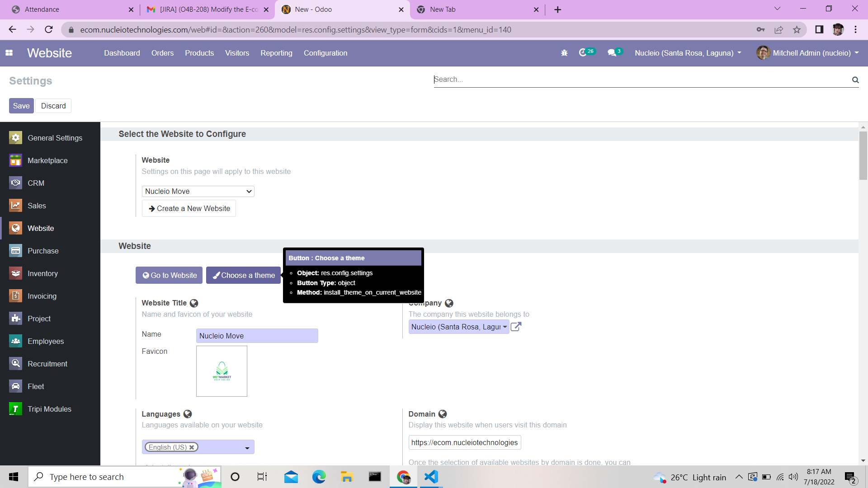Open the Dashboard menu
The image size is (868, 488).
(x=122, y=53)
